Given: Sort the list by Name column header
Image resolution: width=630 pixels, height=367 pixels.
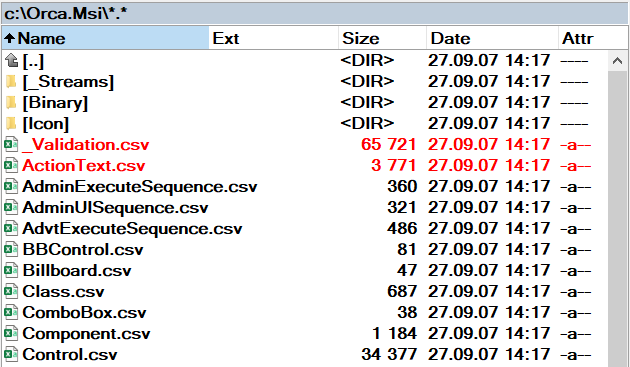Looking at the screenshot, I should 106,39.
